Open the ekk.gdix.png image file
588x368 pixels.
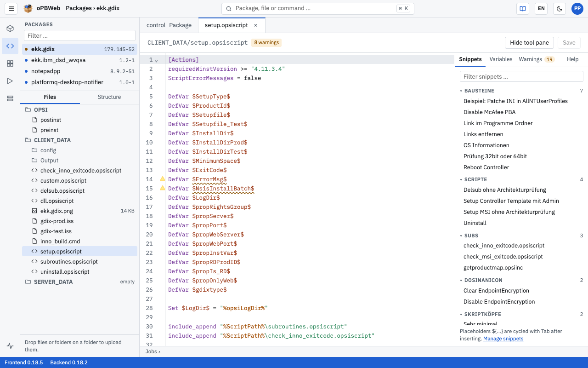pos(79,211)
